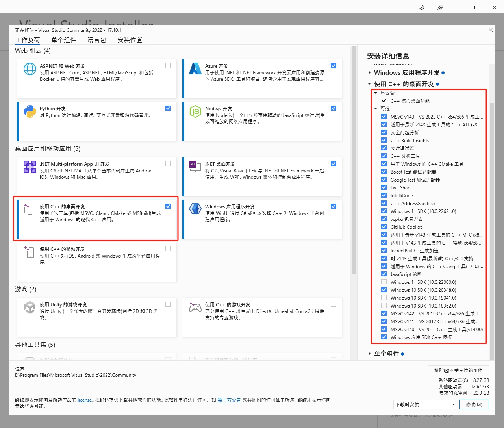The width and height of the screenshot is (504, 428).
Task: Click the 使用 C++ 的移动开发 phone icon
Action: [x=30, y=252]
